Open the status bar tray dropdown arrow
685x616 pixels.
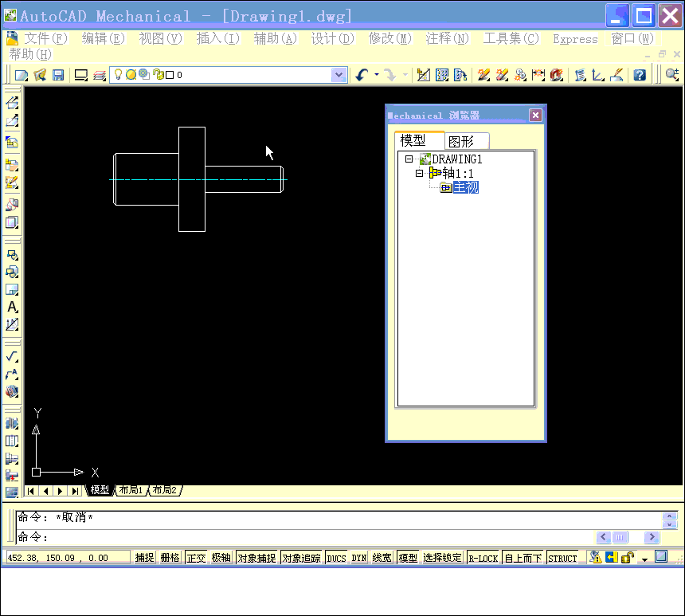(645, 559)
